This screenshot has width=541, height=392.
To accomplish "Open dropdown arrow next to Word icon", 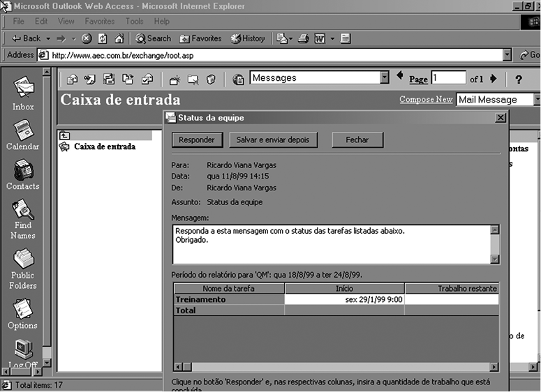I will [x=332, y=38].
